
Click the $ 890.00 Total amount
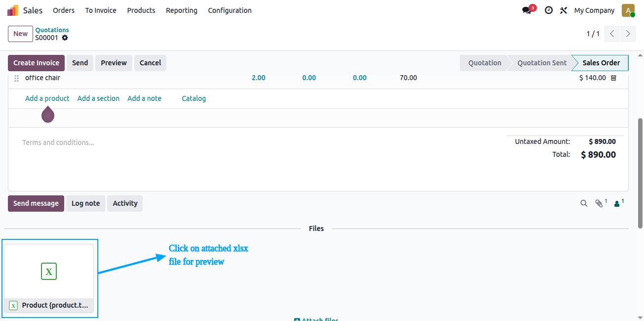[598, 155]
